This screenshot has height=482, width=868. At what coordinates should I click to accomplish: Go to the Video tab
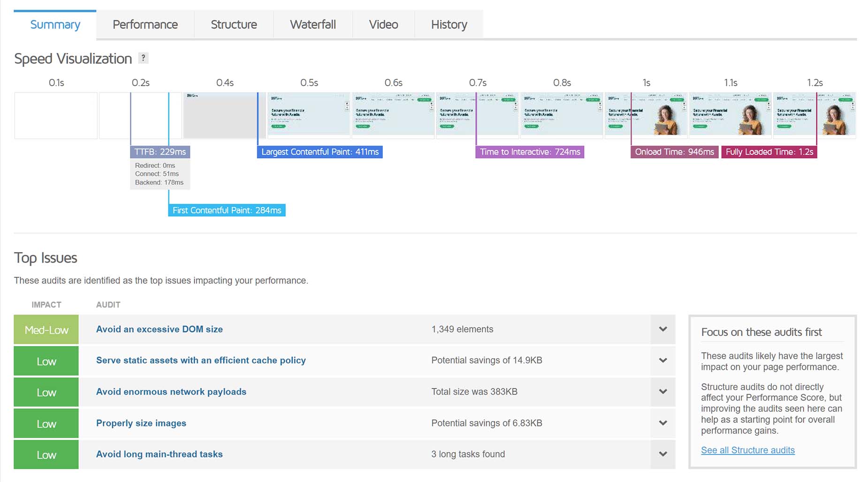(x=383, y=24)
